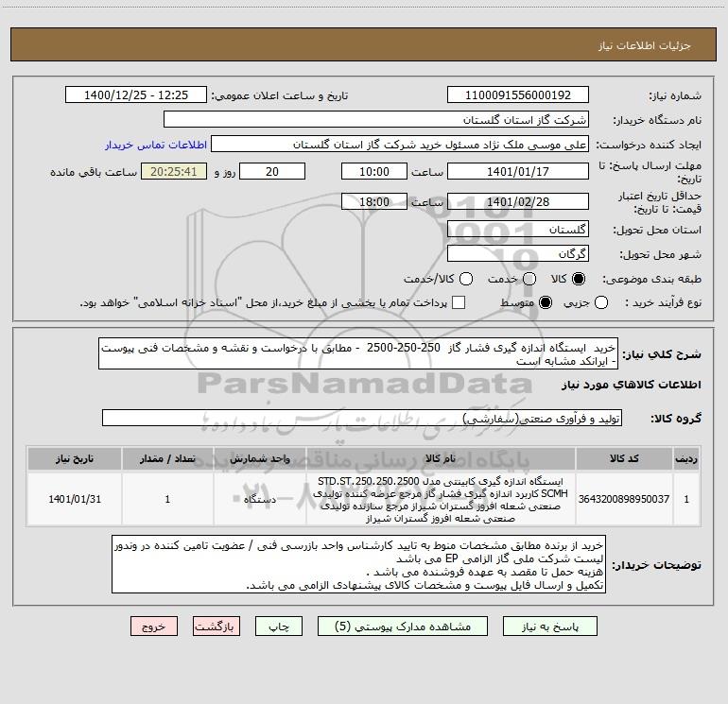Click the announcement date field 1400/12/25 - 12:25

[136, 94]
